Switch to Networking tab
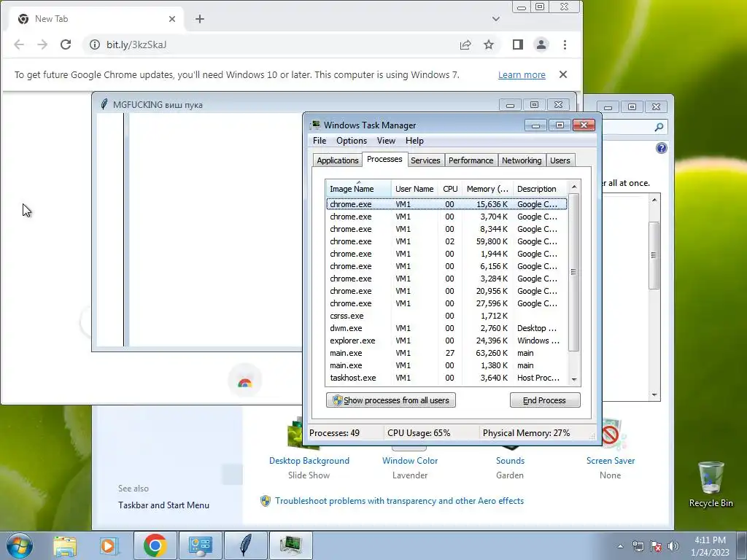747x560 pixels. coord(522,160)
